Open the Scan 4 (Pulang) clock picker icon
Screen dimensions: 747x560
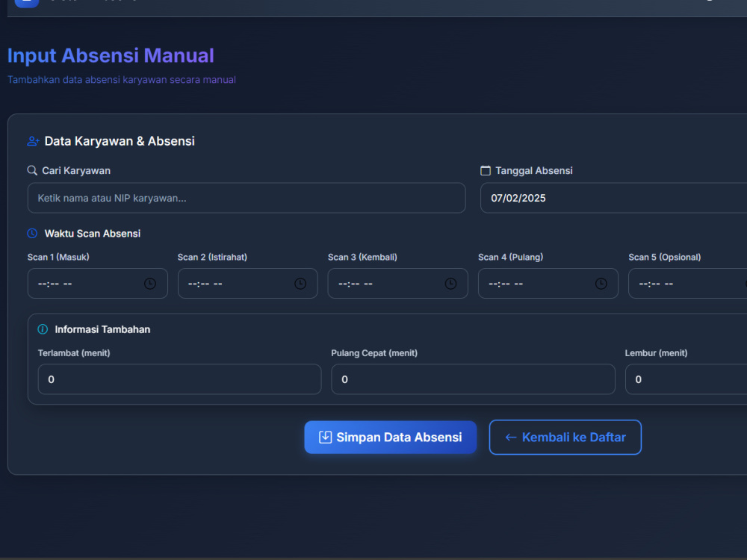[x=601, y=284]
